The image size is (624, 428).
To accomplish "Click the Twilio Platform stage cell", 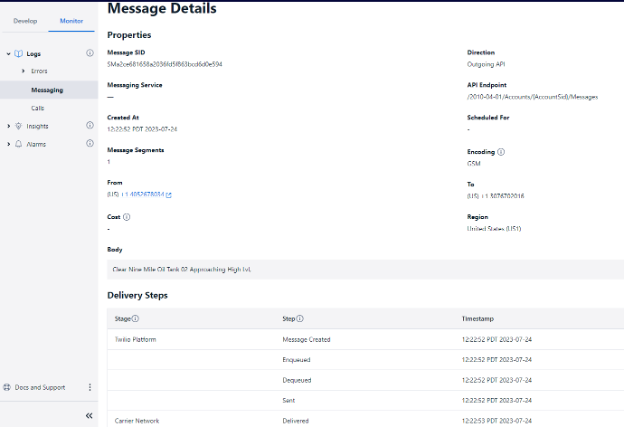I will pos(135,339).
